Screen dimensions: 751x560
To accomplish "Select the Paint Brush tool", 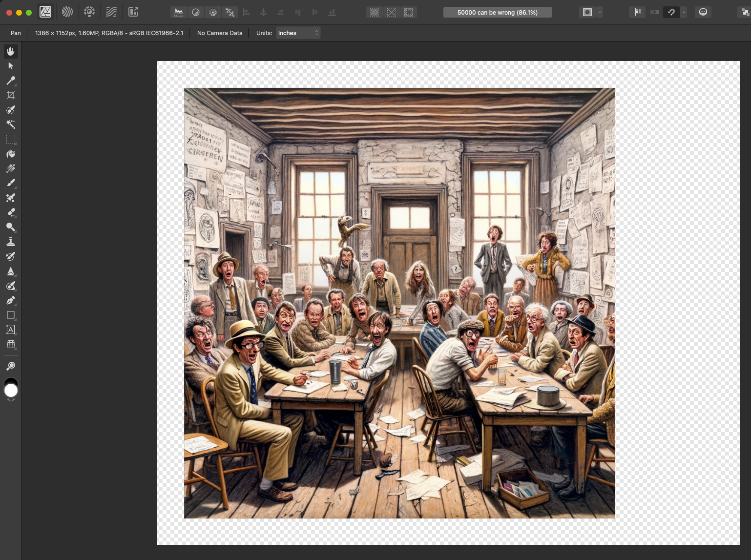I will click(11, 183).
